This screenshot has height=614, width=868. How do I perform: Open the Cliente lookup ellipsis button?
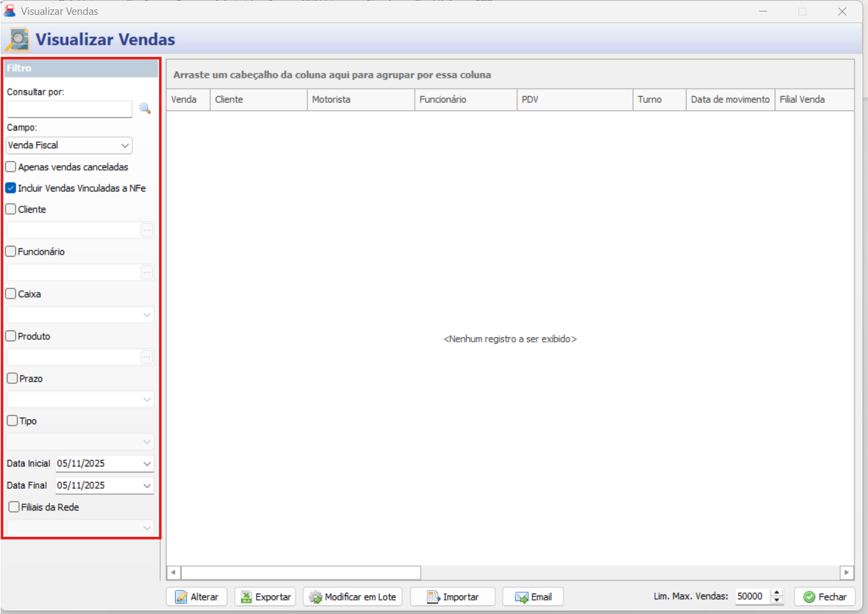click(147, 231)
